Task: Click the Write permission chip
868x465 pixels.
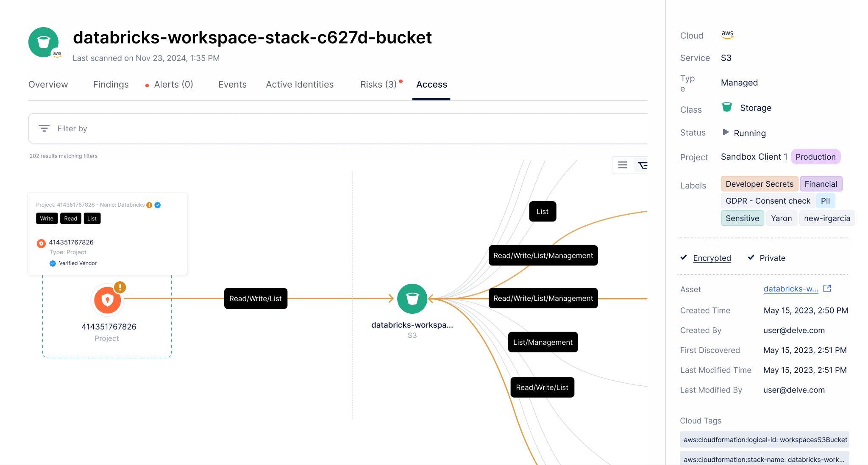Action: tap(47, 219)
